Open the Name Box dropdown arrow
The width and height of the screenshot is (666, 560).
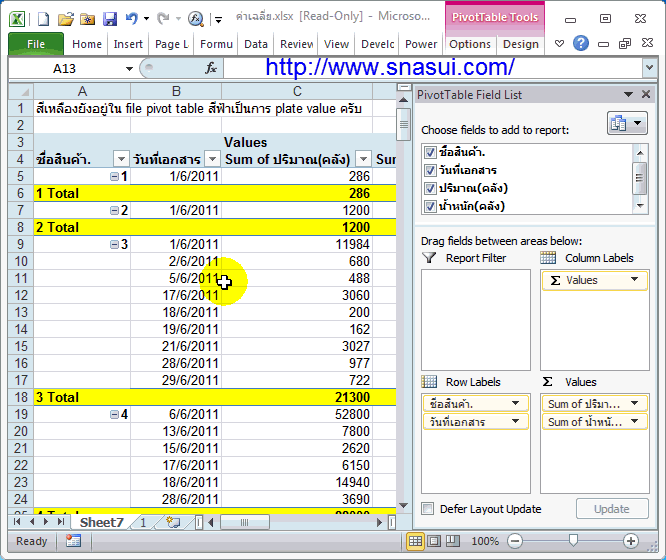(129, 68)
